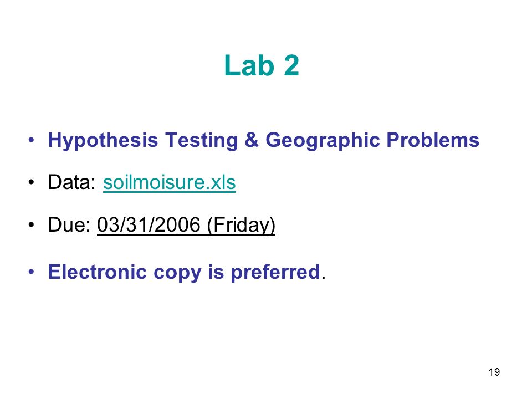Click the word "Geographic"
This screenshot has width=532, height=399.
tap(323, 140)
